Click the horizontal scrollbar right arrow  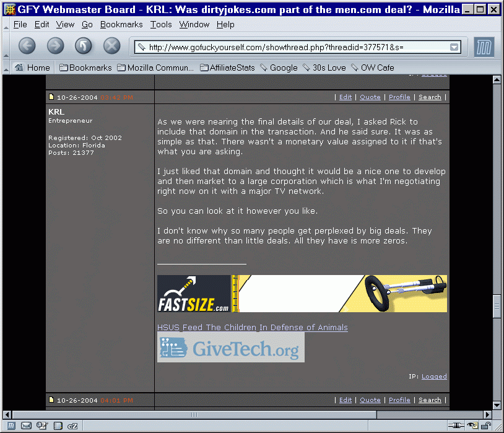[488, 414]
